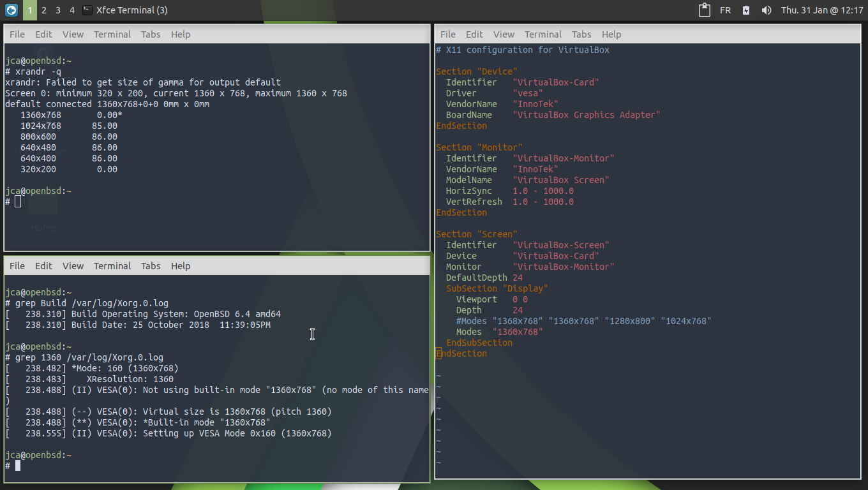Select the "800x600 86.00" mode row
The image size is (868, 490).
point(69,137)
